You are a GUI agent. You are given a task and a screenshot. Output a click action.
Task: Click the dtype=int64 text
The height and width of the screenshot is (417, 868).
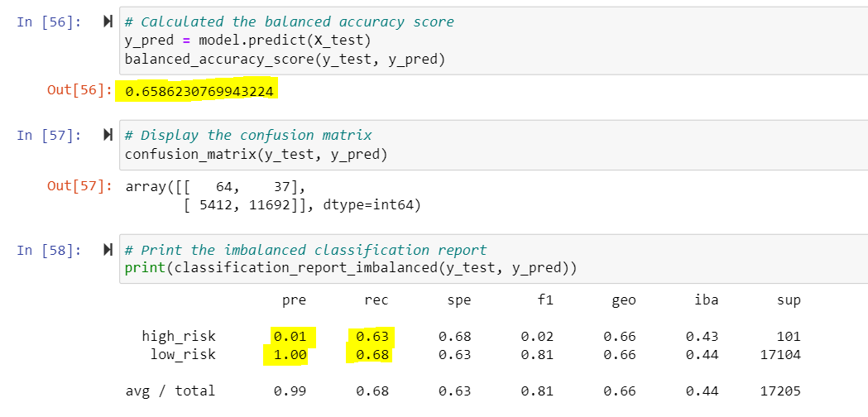[367, 205]
